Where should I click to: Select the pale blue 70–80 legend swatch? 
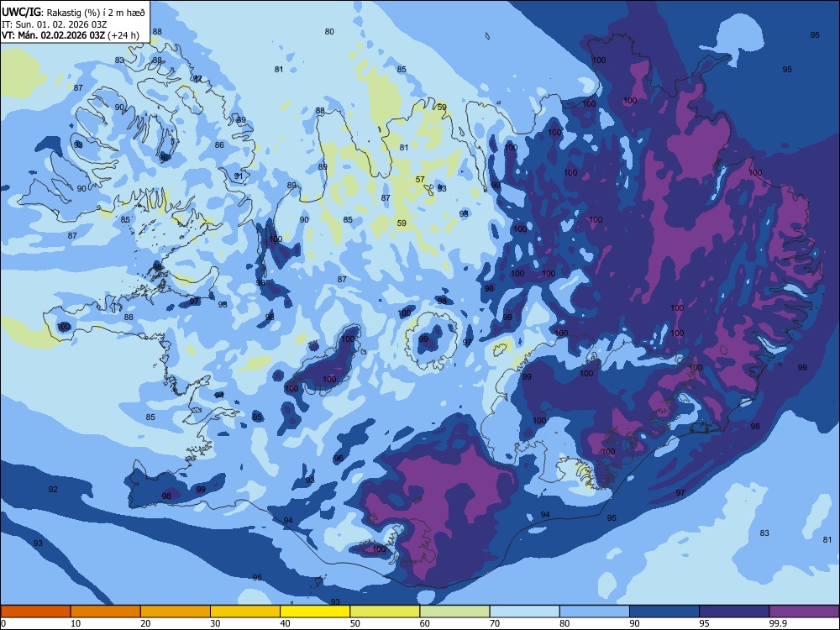click(524, 612)
